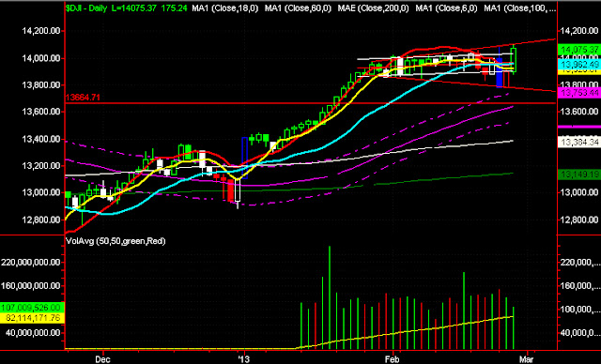The width and height of the screenshot is (601, 364).
Task: Click the green 107,009,526.00 volume tag
Action: click(31, 308)
